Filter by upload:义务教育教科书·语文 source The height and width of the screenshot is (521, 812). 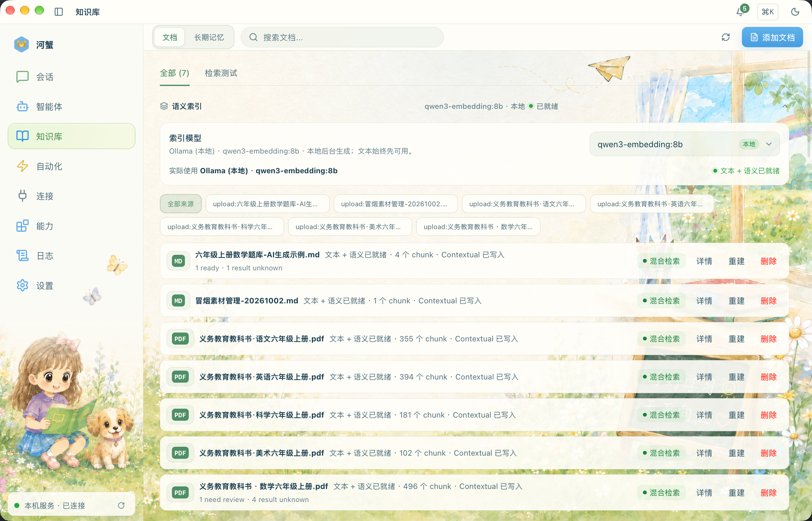[524, 204]
